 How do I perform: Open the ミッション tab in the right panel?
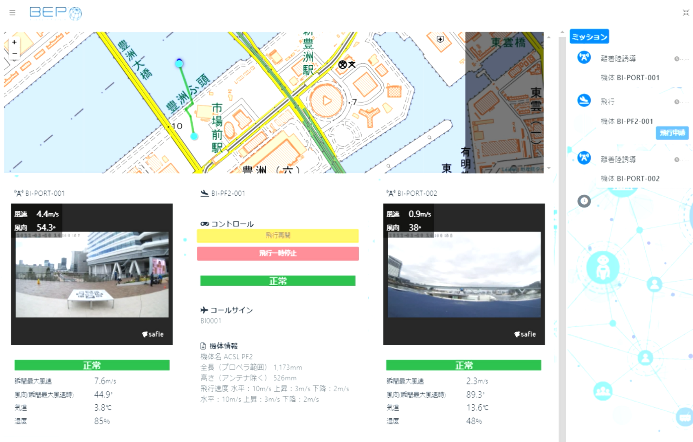tap(589, 37)
